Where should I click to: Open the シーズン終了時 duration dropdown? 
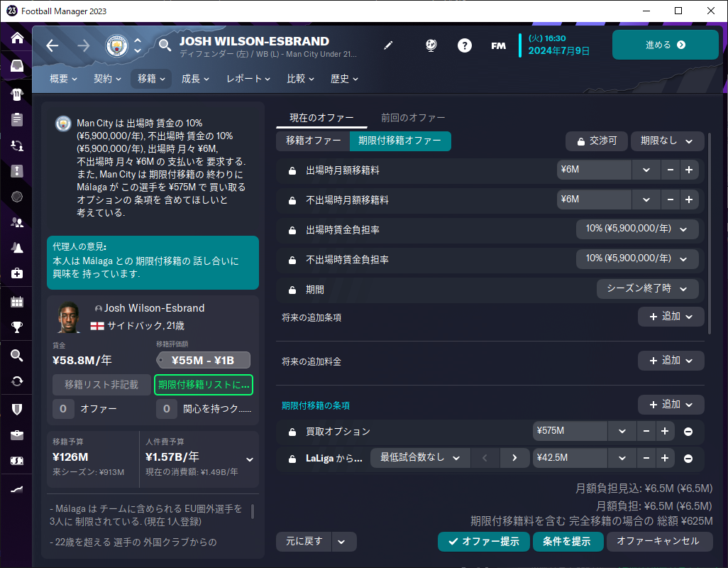click(647, 289)
